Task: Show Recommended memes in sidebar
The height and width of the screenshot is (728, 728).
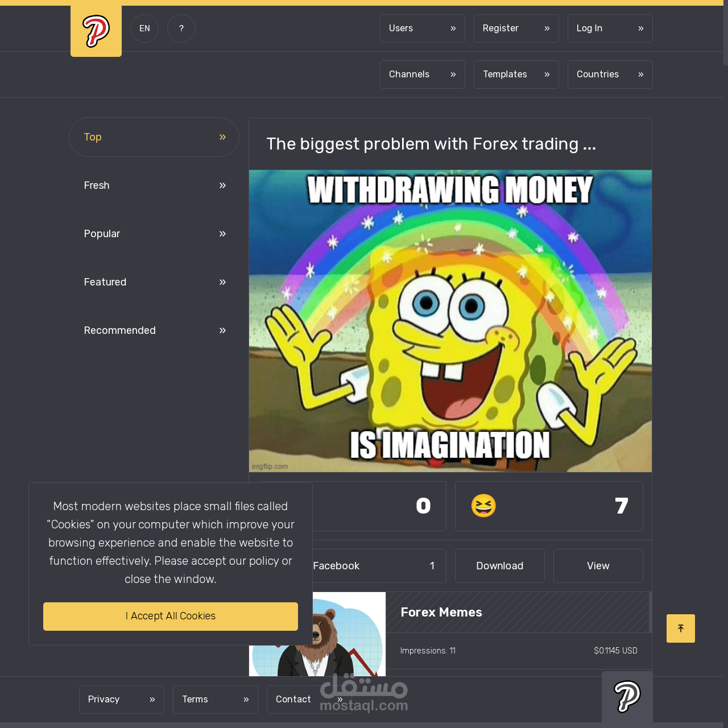Action: (x=154, y=330)
